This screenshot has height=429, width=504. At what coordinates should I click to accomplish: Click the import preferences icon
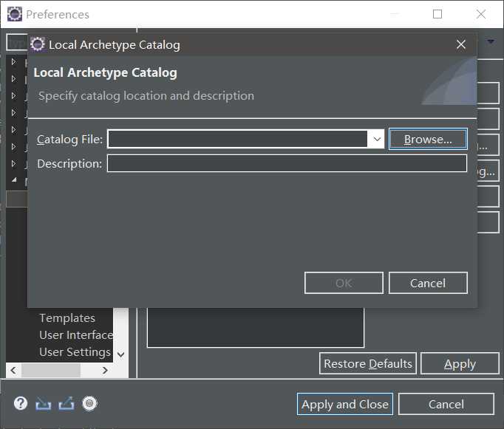pyautogui.click(x=44, y=404)
